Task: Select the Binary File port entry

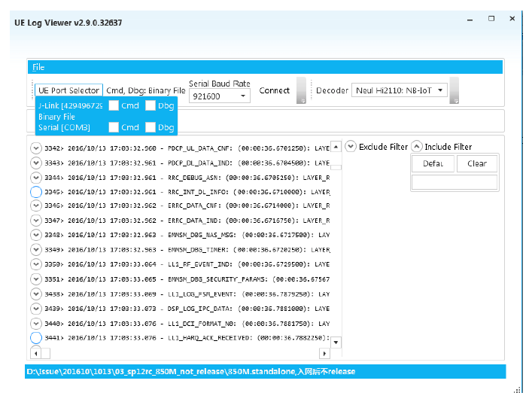Action: pos(56,117)
